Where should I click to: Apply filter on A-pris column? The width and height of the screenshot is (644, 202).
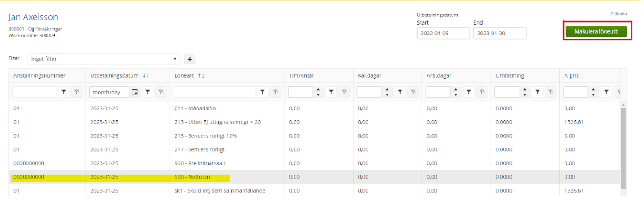point(606,92)
